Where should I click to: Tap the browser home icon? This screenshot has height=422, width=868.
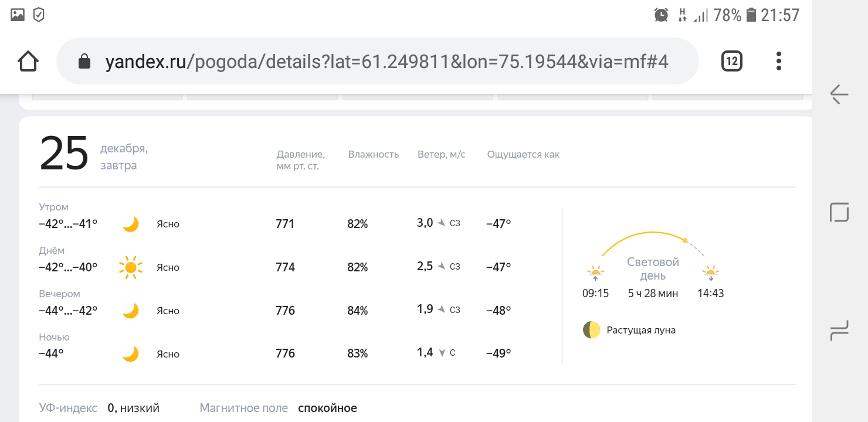29,61
